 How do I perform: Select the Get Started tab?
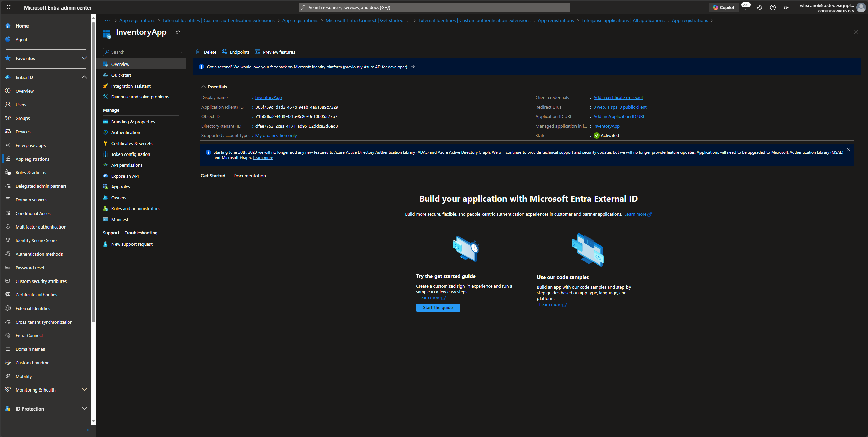click(x=213, y=176)
